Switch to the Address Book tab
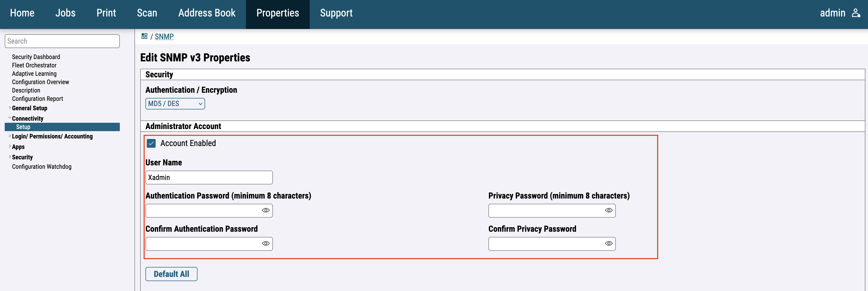The width and height of the screenshot is (868, 291). tap(207, 13)
